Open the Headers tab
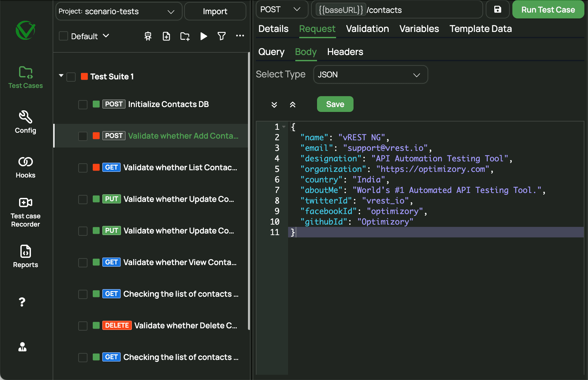 345,52
